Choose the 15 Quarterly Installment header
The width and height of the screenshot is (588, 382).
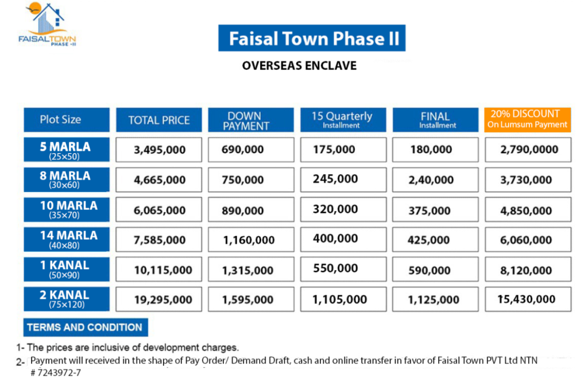coord(342,120)
